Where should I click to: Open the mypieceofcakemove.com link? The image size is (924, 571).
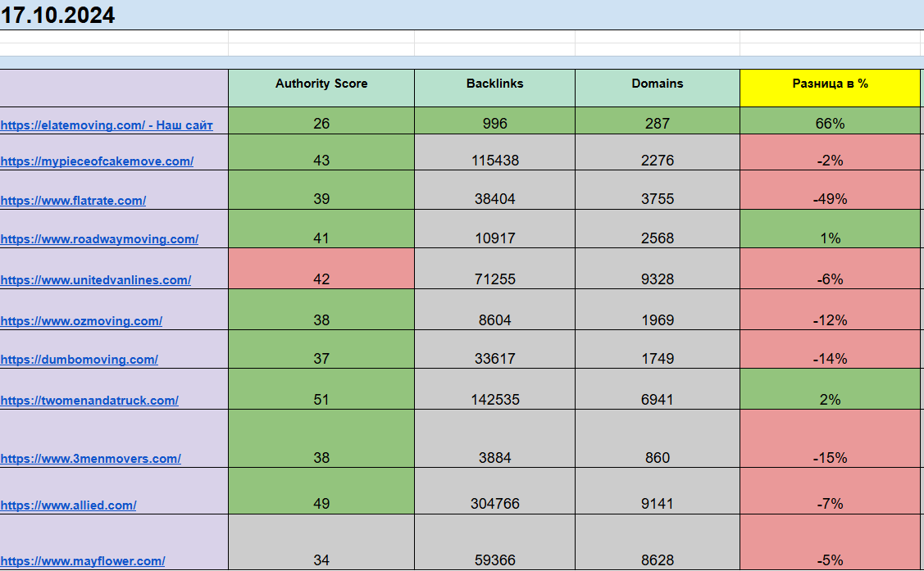[97, 161]
